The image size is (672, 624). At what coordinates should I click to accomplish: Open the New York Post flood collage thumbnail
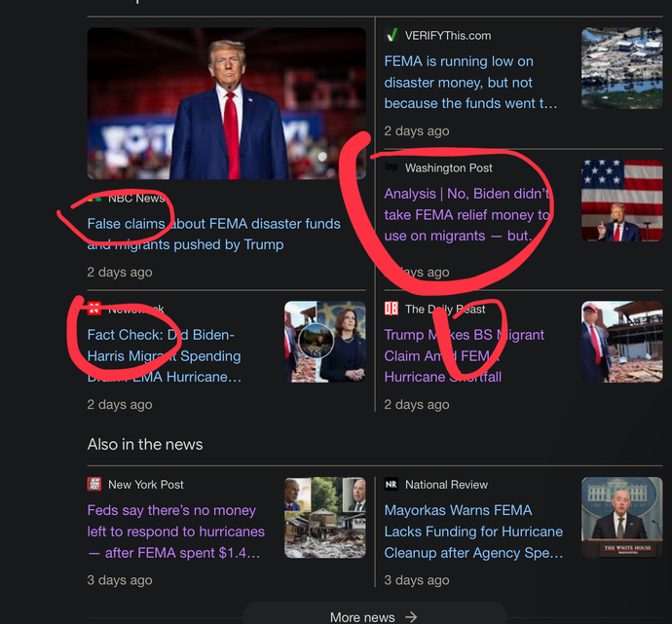pyautogui.click(x=325, y=518)
